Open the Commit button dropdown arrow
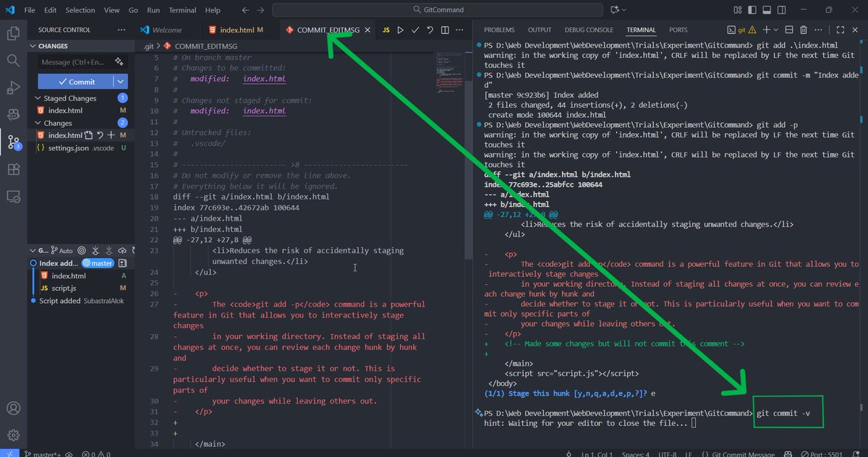Screen dimensions: 868x457 pyautogui.click(x=122, y=82)
